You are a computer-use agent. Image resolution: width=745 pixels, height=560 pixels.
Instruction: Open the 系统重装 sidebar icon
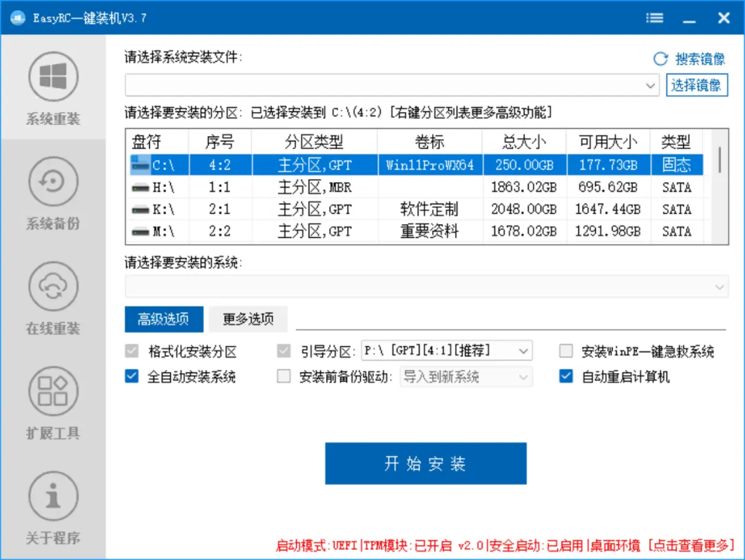point(52,87)
